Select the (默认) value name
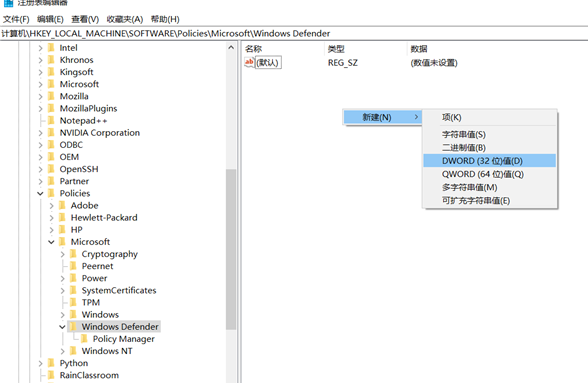588x383 pixels. [268, 62]
